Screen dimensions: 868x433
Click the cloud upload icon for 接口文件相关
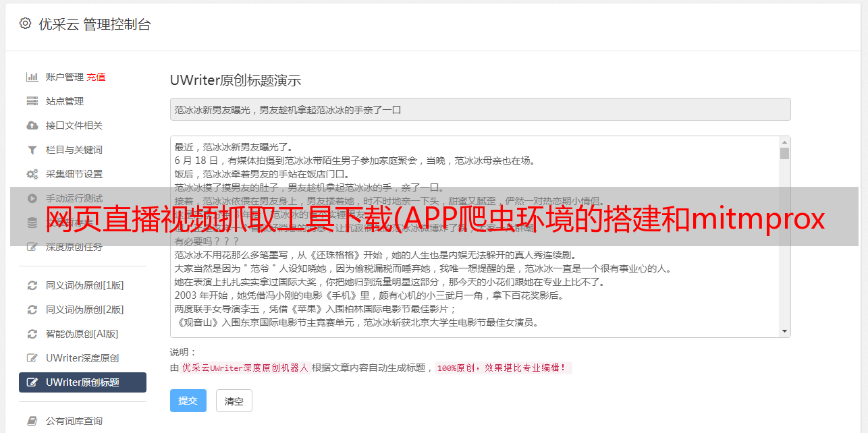click(x=32, y=125)
